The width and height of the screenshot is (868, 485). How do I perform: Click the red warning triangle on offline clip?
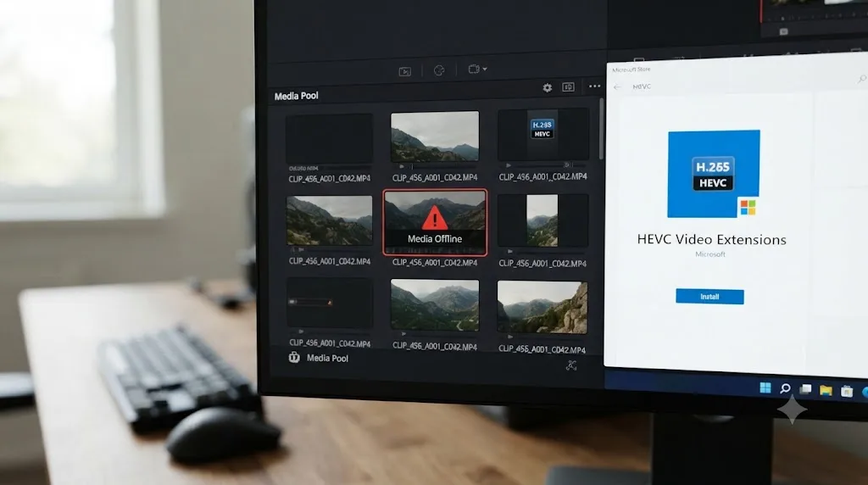435,218
